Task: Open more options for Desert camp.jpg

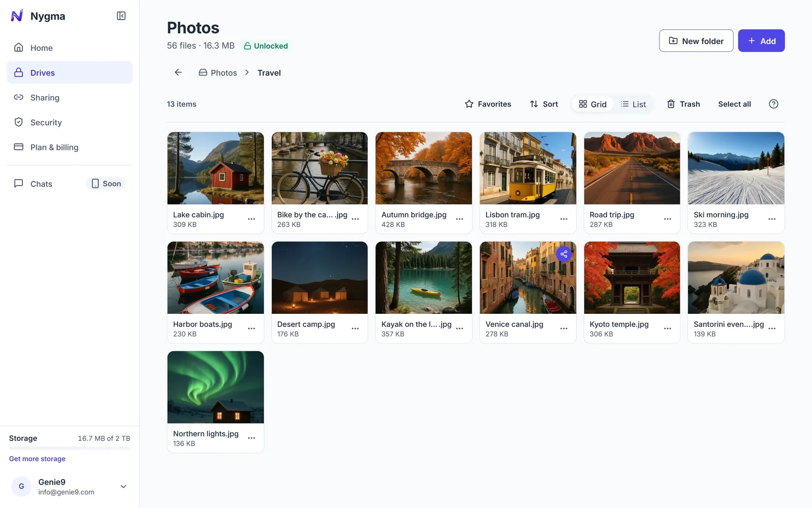Action: (355, 329)
